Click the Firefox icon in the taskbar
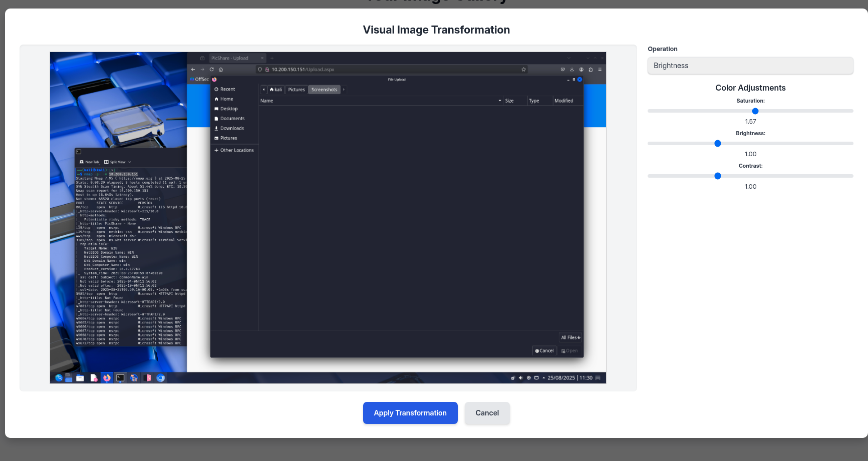This screenshot has width=868, height=461. point(107,378)
